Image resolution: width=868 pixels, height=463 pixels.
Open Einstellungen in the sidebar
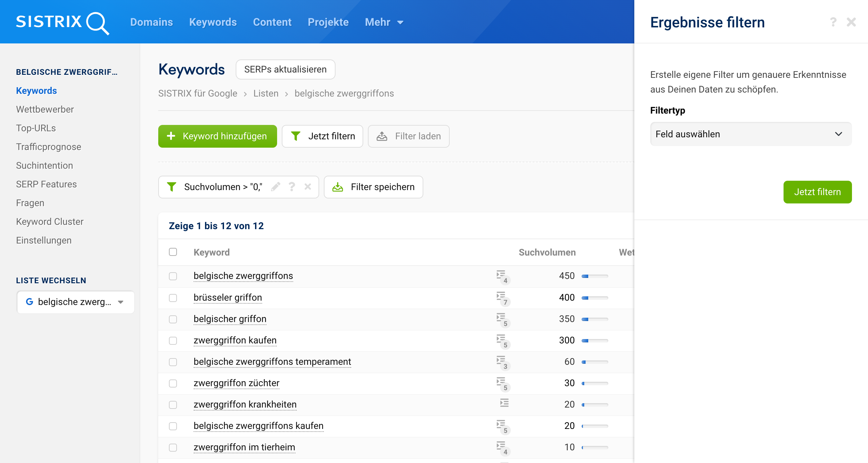[x=44, y=240]
